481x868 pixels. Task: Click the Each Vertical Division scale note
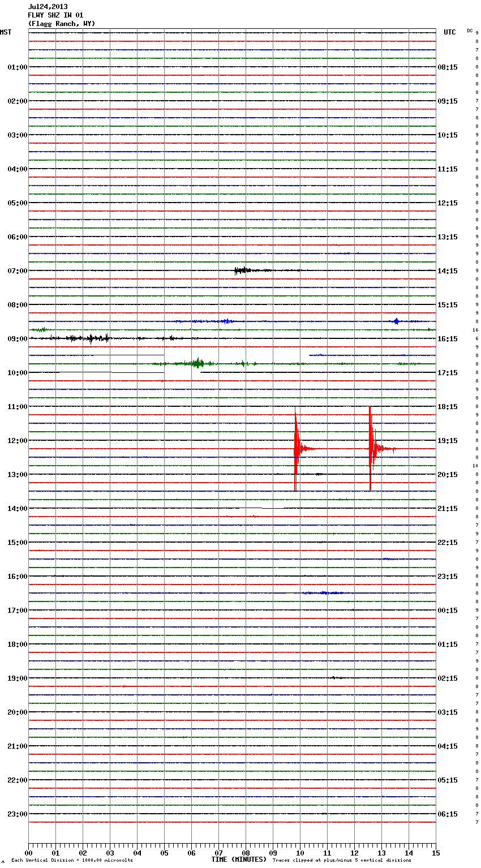tap(72, 860)
